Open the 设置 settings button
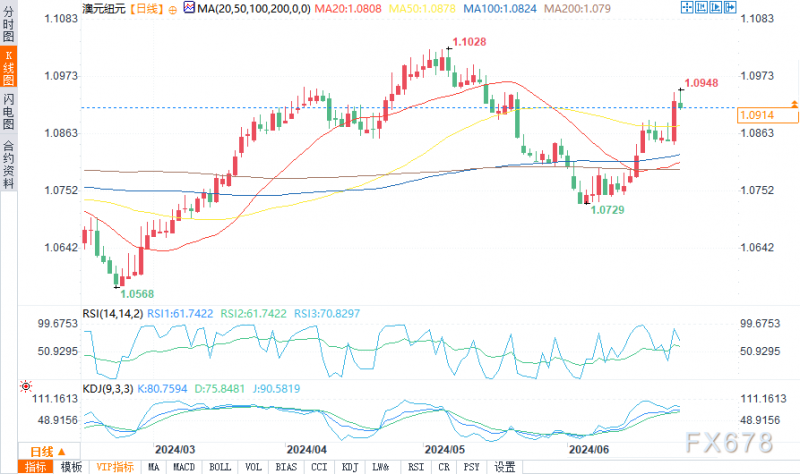Image resolution: width=800 pixels, height=474 pixels. coord(505,467)
